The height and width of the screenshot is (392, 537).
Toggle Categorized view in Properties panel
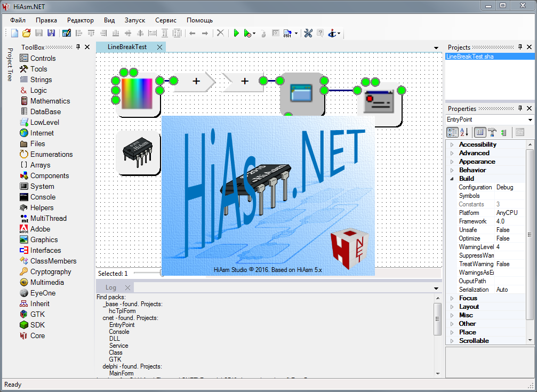(x=452, y=132)
